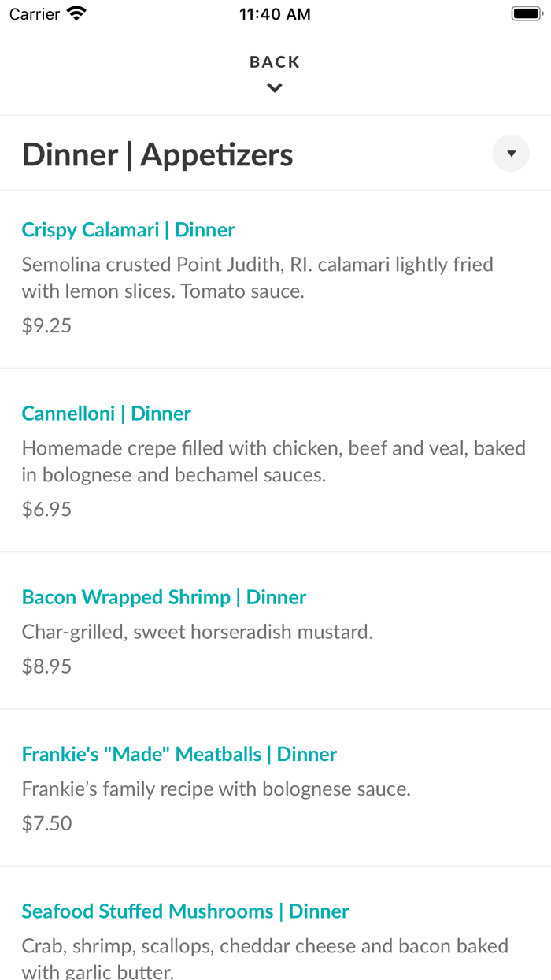
Task: Open Frankie's "Made" Meatballs | Dinner item
Action: [179, 754]
